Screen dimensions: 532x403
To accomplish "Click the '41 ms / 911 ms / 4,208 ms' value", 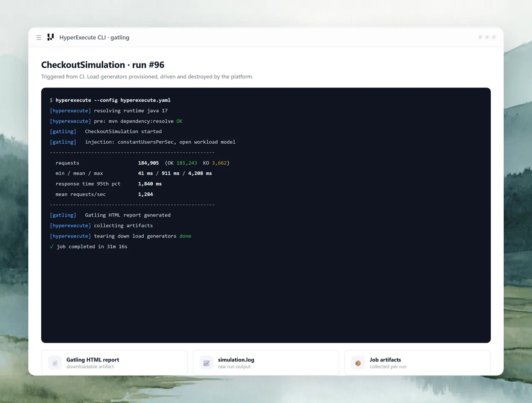I will click(x=175, y=173).
